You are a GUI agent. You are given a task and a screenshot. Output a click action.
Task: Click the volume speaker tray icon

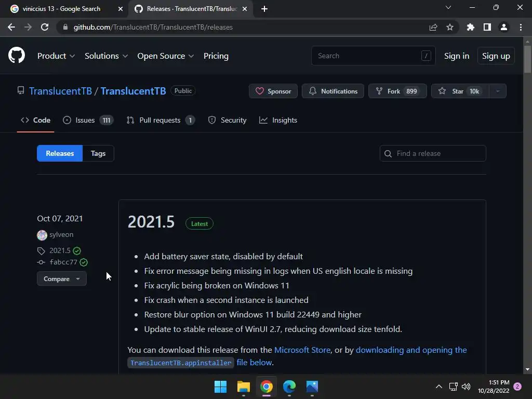tap(466, 387)
